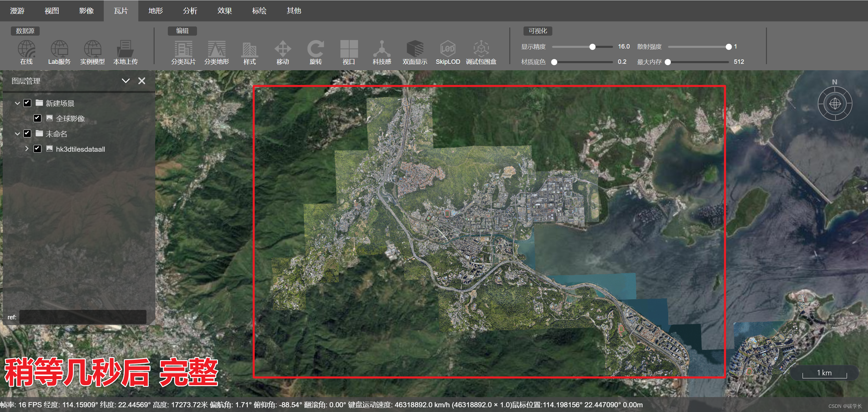Collapse the 图层管理 panel chevron
Image resolution: width=868 pixels, height=412 pixels.
126,81
